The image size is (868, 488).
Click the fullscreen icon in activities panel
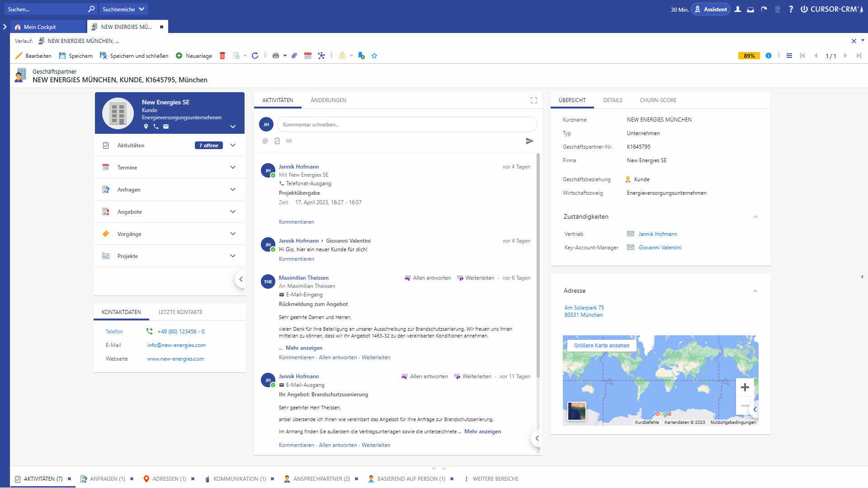(x=534, y=100)
